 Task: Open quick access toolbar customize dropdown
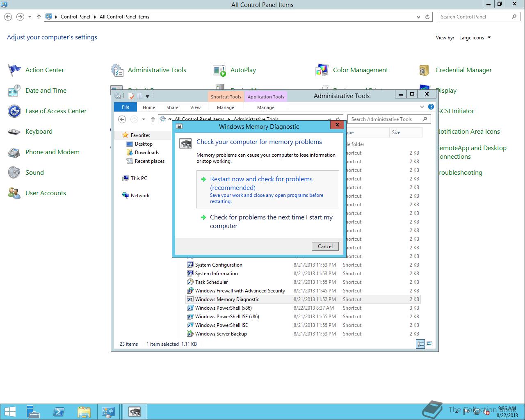click(147, 96)
